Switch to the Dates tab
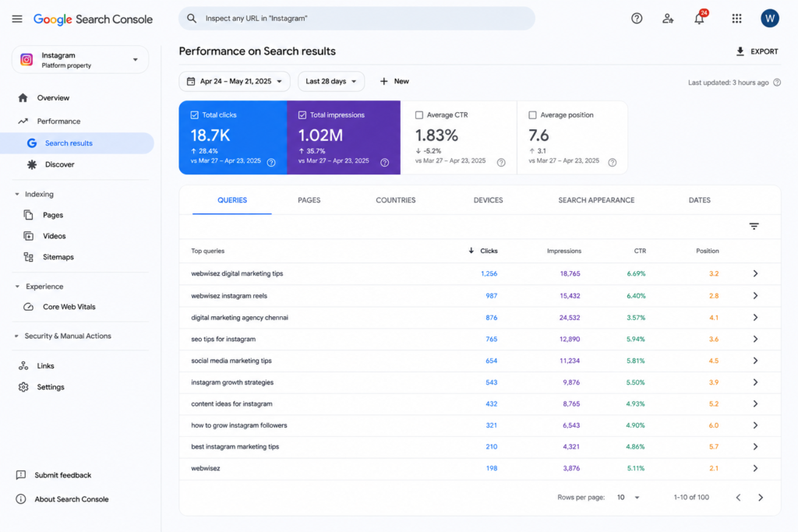The width and height of the screenshot is (798, 532). click(x=699, y=200)
